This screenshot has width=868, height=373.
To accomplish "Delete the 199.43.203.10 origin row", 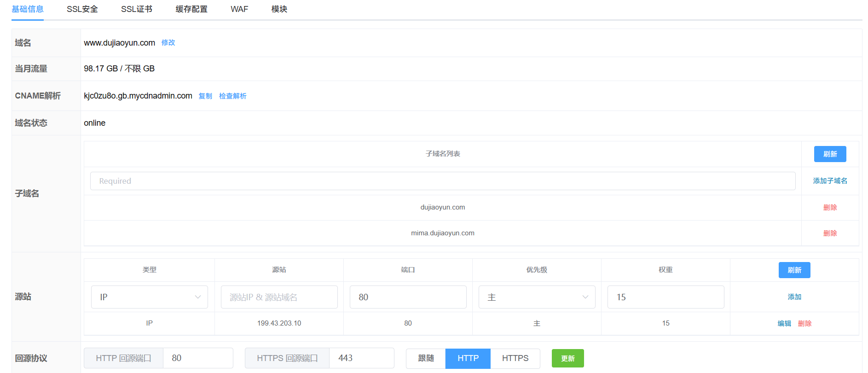I will (x=804, y=324).
